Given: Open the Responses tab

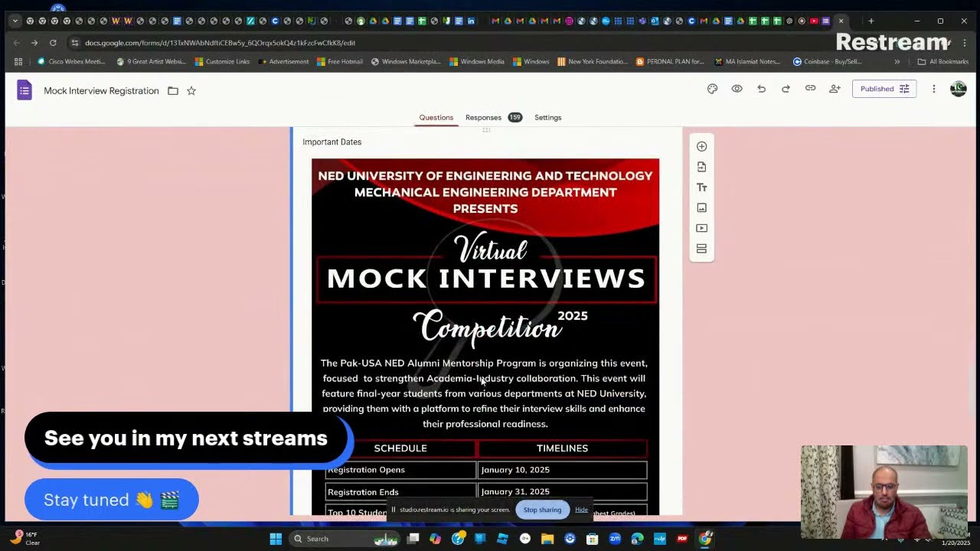Looking at the screenshot, I should pyautogui.click(x=493, y=117).
